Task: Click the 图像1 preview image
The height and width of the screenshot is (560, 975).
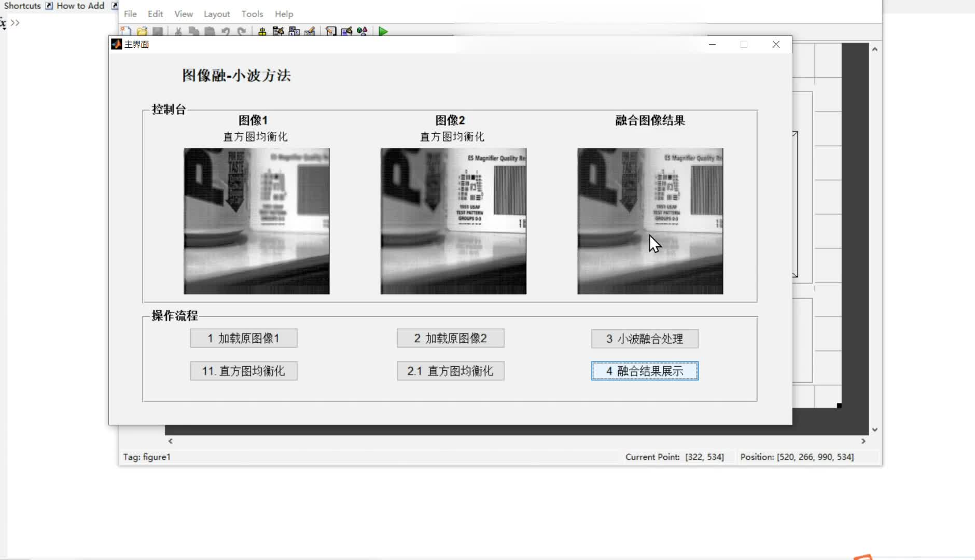Action: coord(257,221)
